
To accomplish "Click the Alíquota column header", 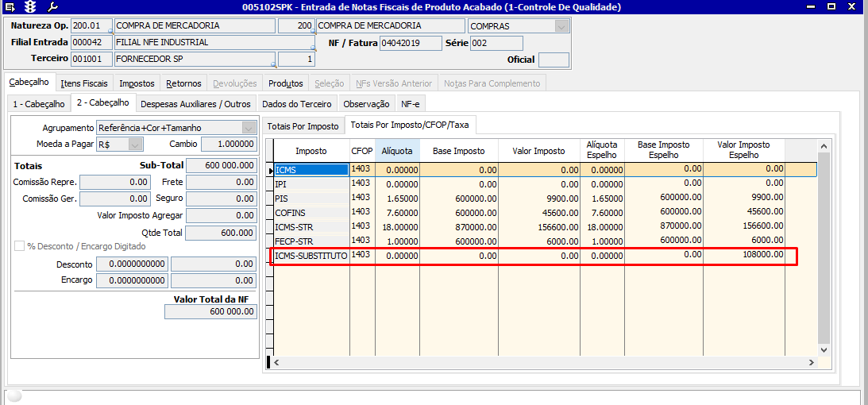I will (397, 151).
